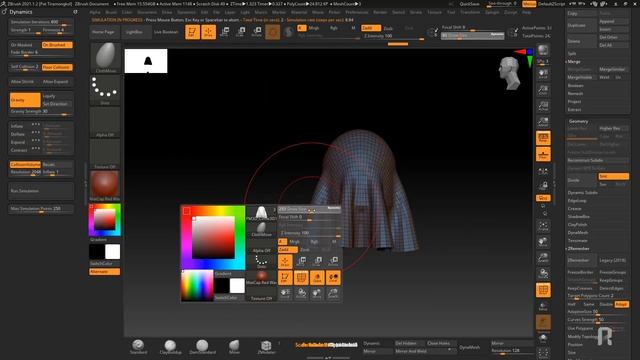The image size is (640, 360).
Task: Open the Dots stroke type selector
Action: pos(105,90)
